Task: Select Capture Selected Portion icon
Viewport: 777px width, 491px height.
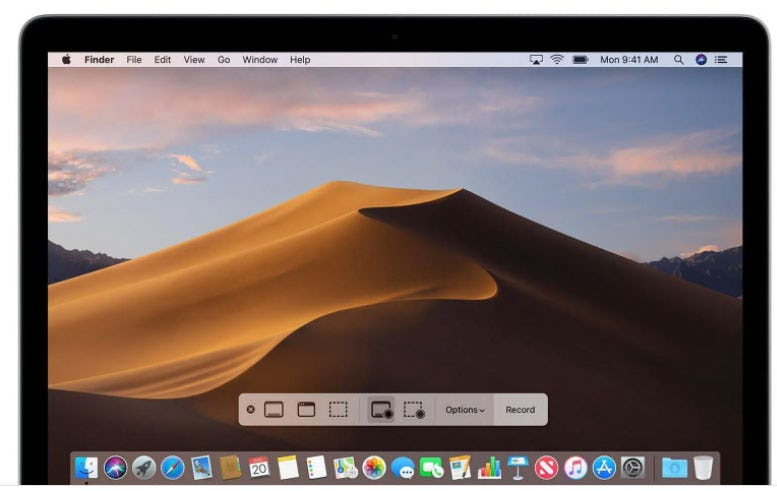Action: click(338, 410)
